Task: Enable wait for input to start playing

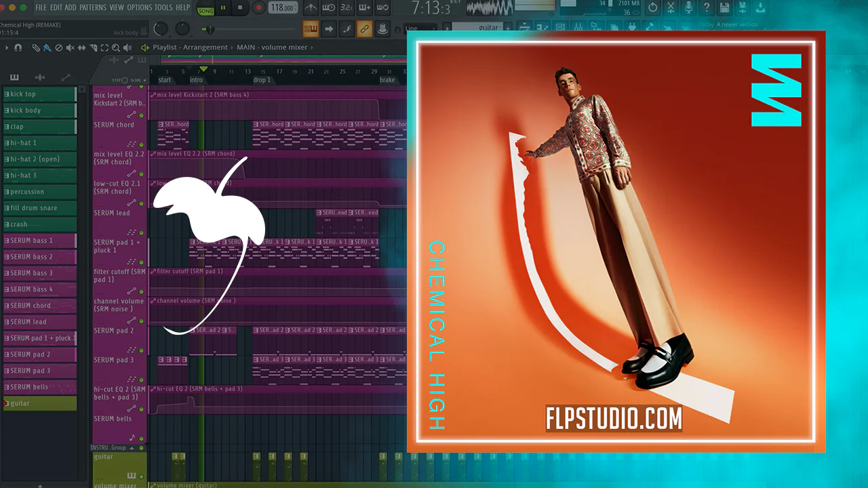Action: point(329,8)
